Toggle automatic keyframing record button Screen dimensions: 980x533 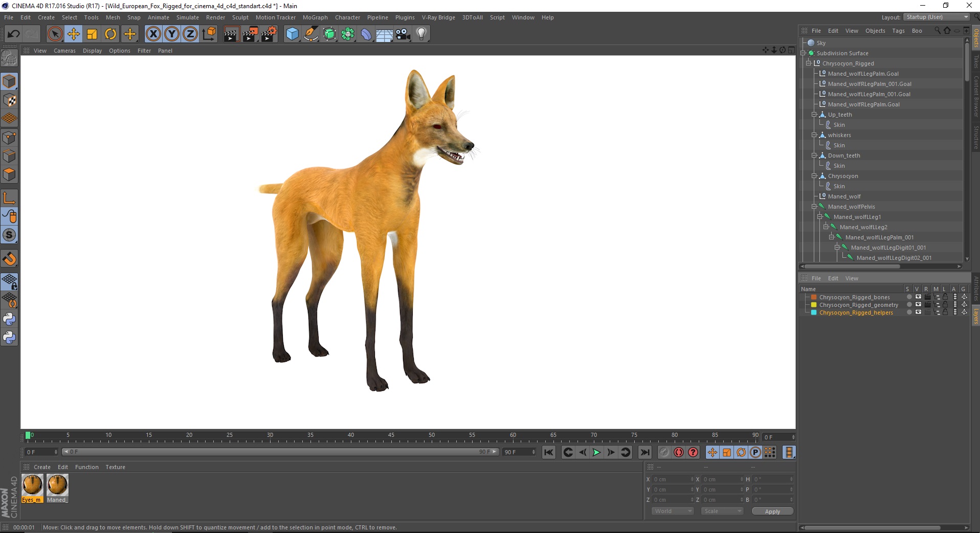click(x=679, y=452)
